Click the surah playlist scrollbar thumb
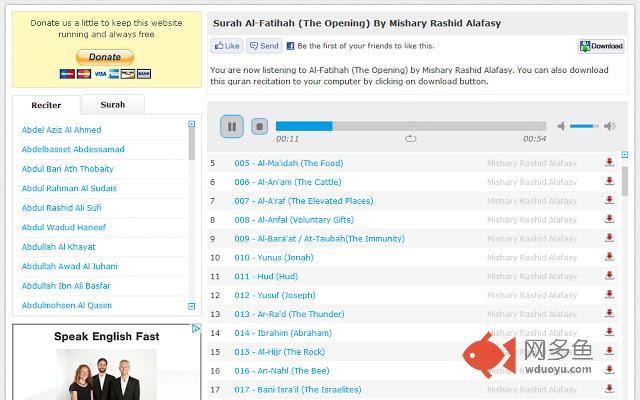640x400 pixels. (x=624, y=181)
